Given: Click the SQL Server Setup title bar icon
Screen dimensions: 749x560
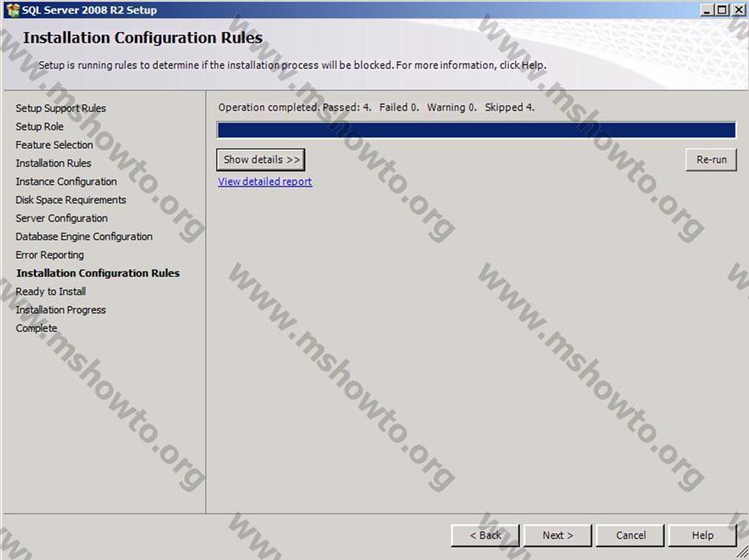Looking at the screenshot, I should (x=13, y=10).
